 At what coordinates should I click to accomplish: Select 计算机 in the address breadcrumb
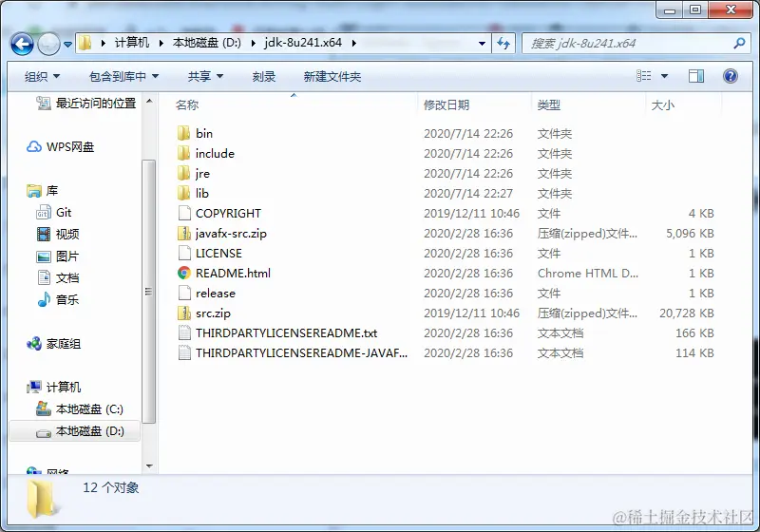(x=131, y=43)
